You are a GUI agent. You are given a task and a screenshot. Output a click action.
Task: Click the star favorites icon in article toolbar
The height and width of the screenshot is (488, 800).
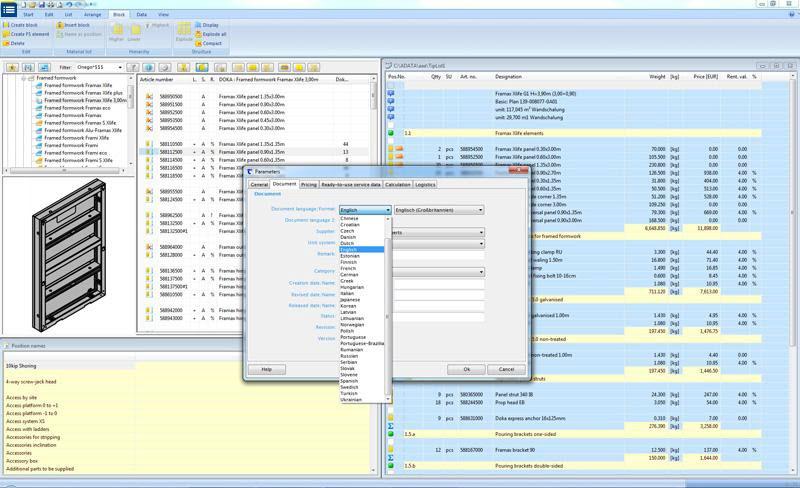[12, 67]
